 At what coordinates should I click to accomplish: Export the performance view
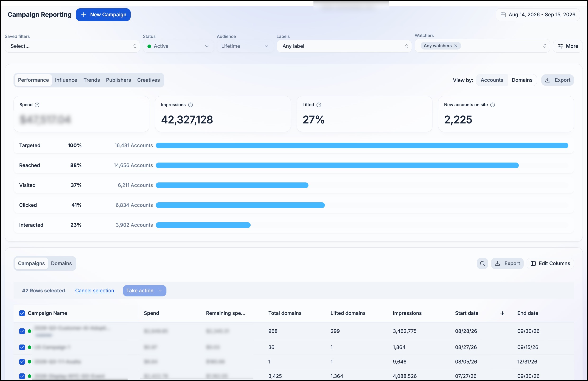(557, 80)
